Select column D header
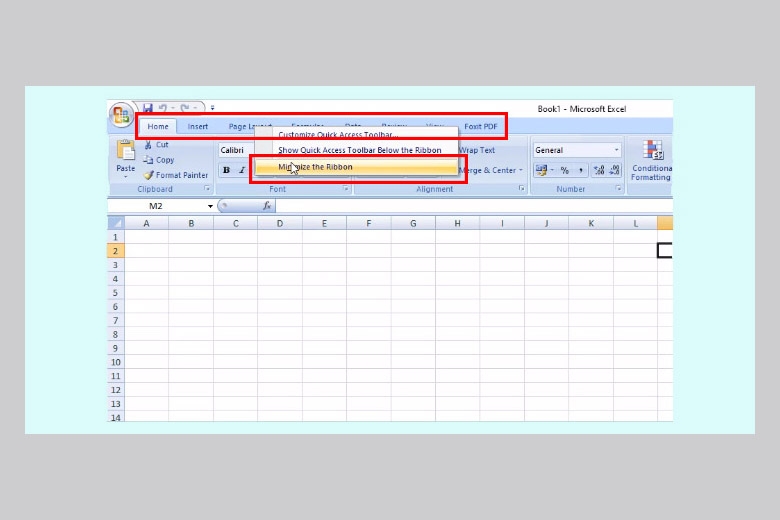This screenshot has height=520, width=780. click(280, 223)
